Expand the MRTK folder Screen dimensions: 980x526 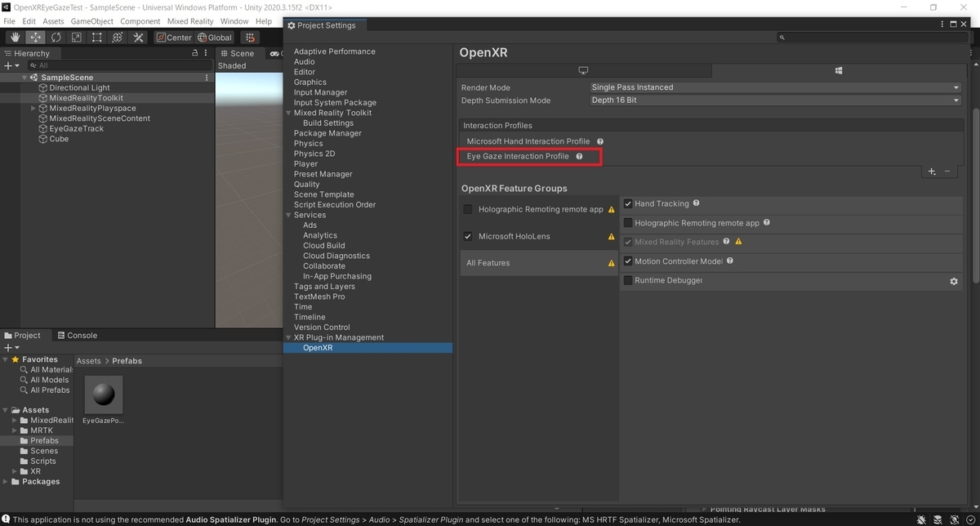(16, 430)
